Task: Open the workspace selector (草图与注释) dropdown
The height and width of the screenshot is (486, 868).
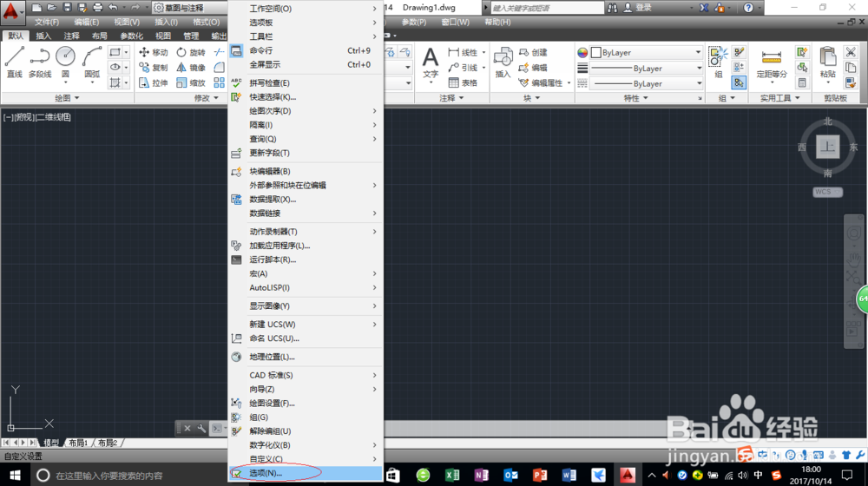Action: pyautogui.click(x=189, y=8)
